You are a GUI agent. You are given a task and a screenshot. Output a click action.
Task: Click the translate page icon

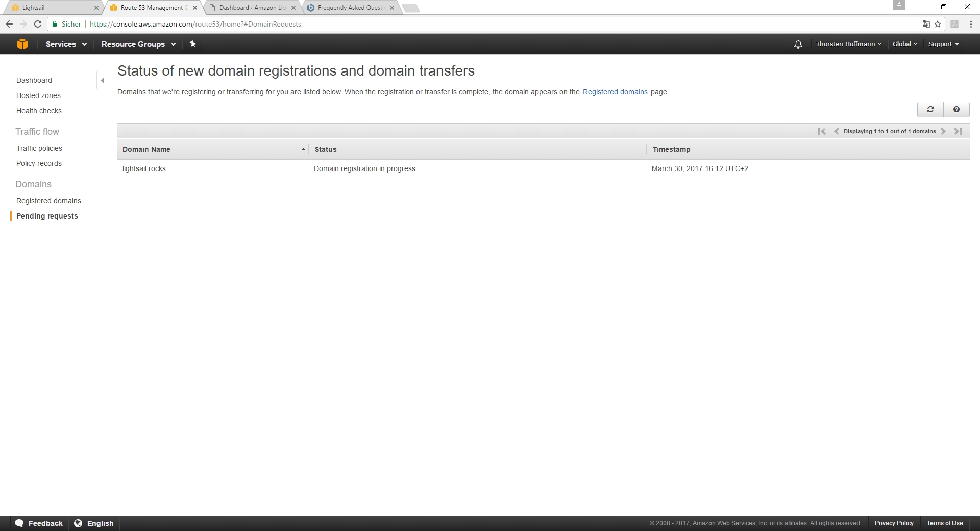click(926, 24)
